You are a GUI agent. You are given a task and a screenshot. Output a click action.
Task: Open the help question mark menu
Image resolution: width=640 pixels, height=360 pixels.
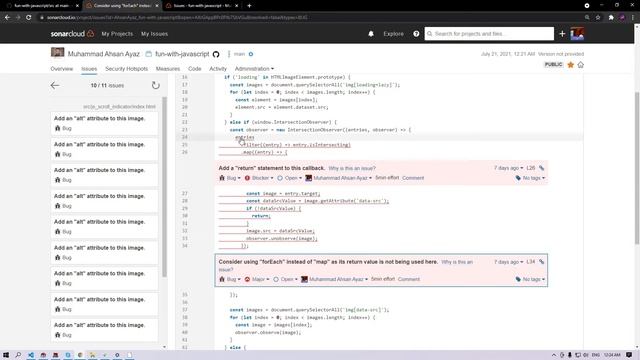[x=416, y=34]
